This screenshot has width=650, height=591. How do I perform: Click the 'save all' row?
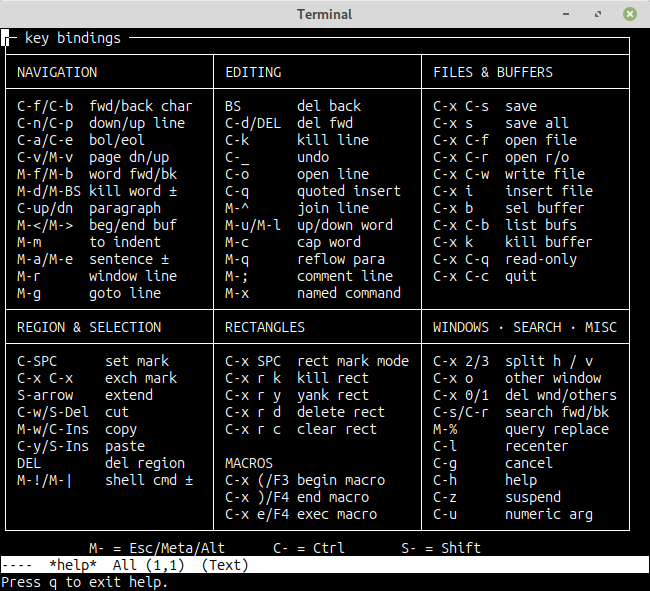(x=501, y=123)
